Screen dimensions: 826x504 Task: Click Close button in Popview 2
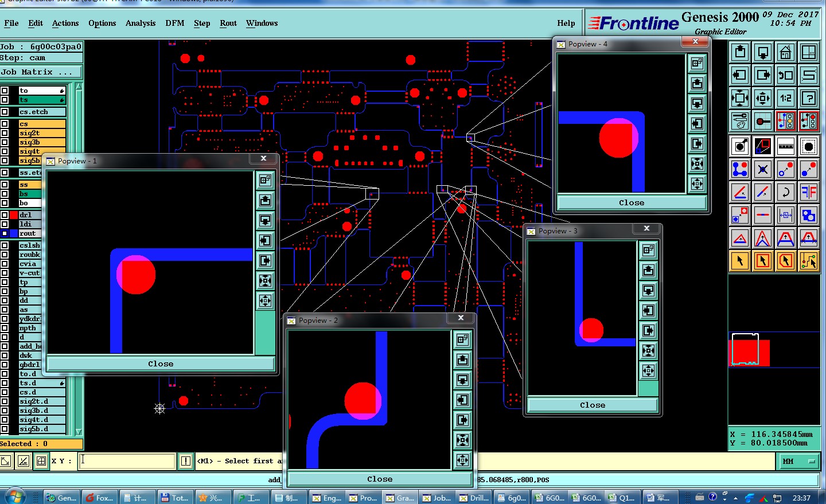coord(380,479)
